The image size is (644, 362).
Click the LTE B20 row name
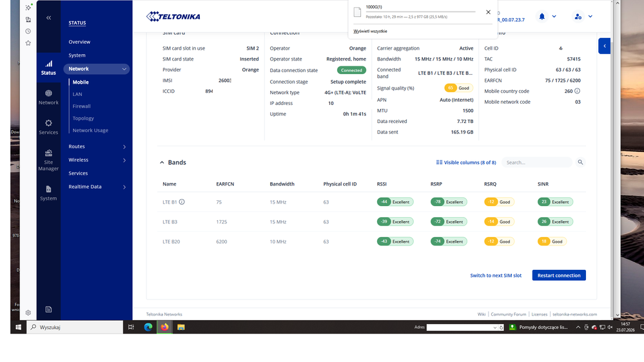[171, 242]
